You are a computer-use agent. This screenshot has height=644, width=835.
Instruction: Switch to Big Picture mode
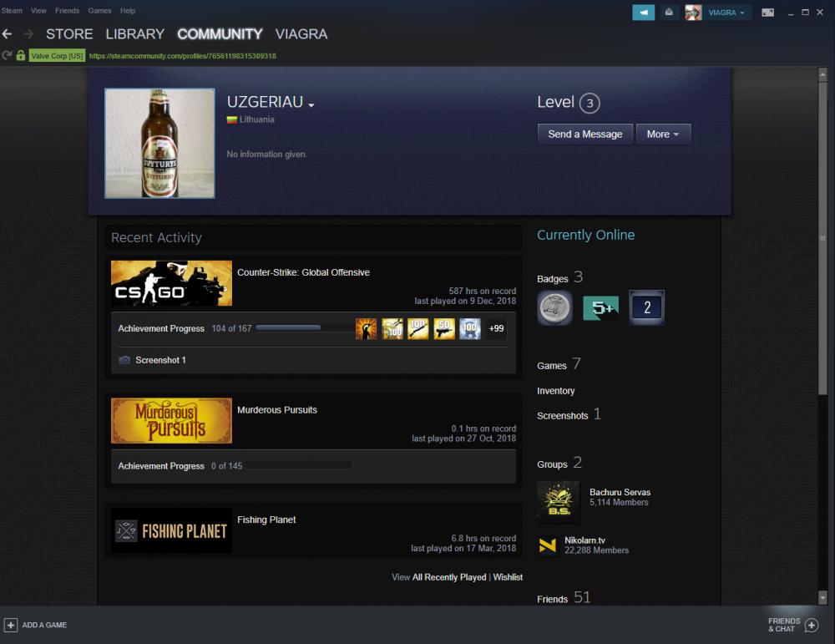point(767,13)
